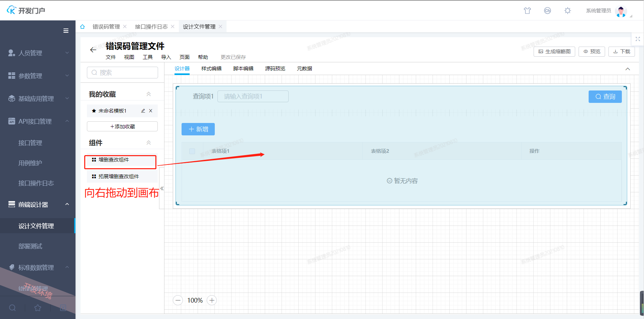Open the 工具 menu
The height and width of the screenshot is (319, 644).
point(148,57)
